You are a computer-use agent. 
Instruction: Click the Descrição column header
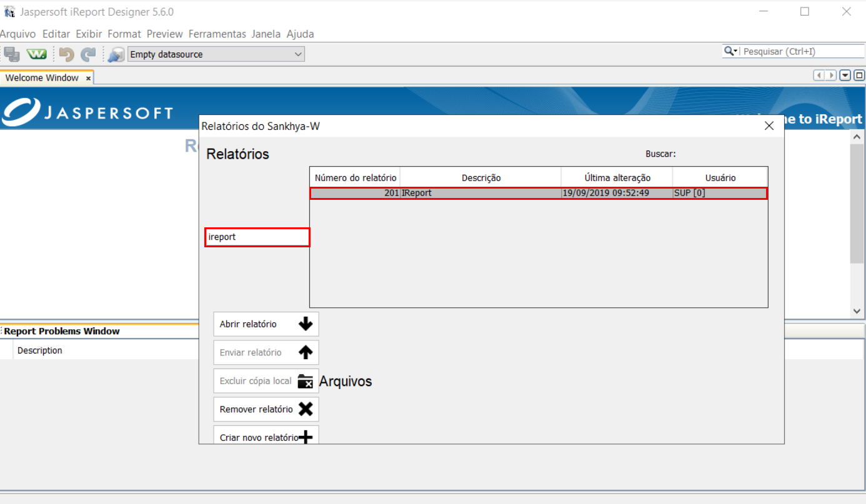coord(481,178)
